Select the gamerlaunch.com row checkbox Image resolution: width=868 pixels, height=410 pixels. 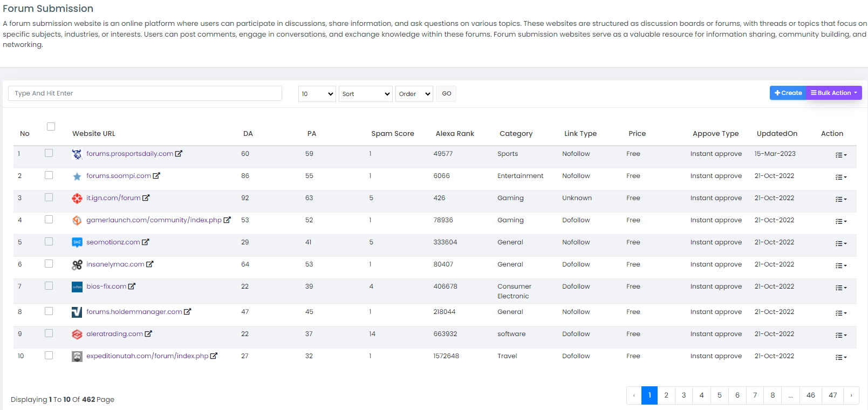pyautogui.click(x=49, y=220)
